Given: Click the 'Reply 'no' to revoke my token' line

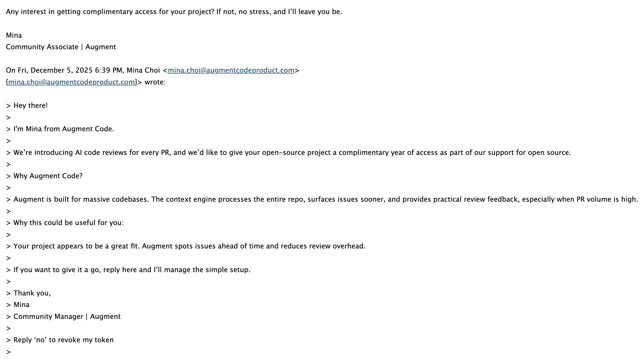Looking at the screenshot, I should (x=63, y=340).
